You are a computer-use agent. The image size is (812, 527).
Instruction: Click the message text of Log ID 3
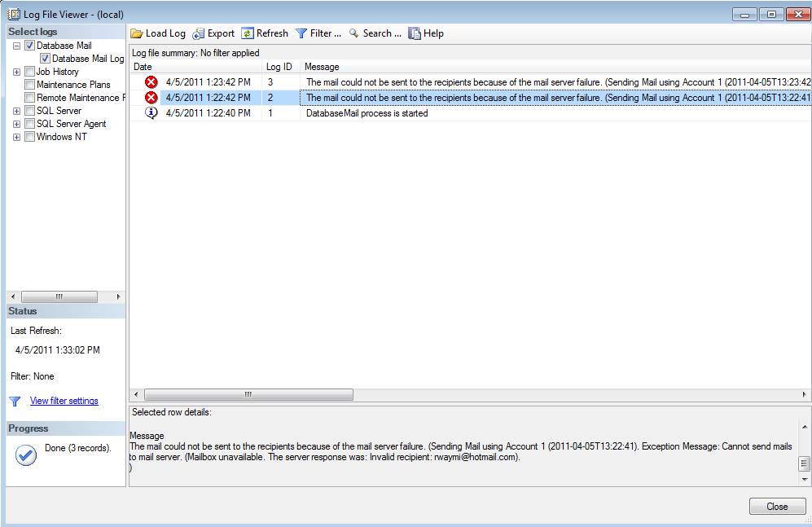click(558, 82)
